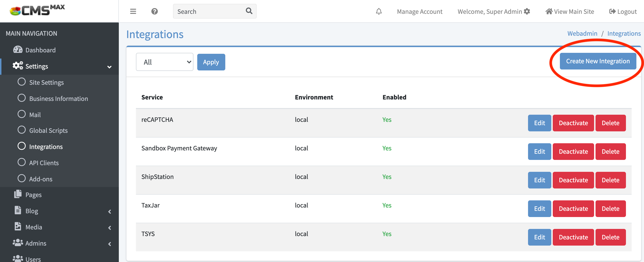Click the Pages icon in sidebar
644x262 pixels.
click(18, 194)
